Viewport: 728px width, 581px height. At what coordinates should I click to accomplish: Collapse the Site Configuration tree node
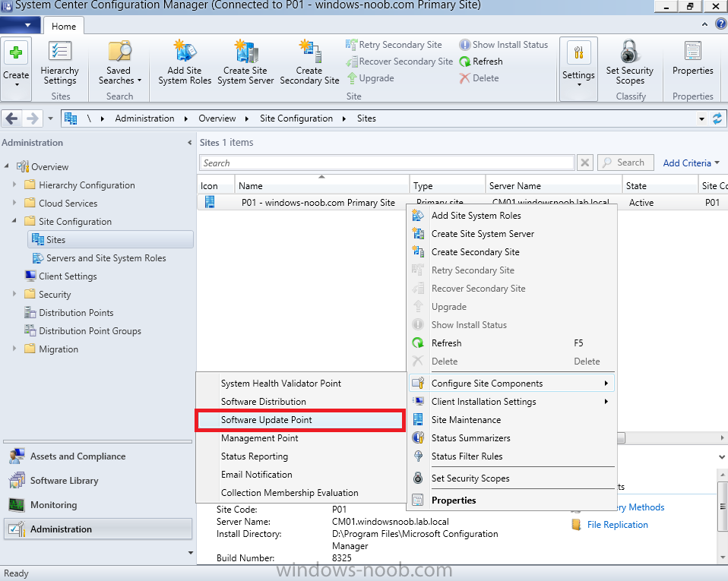point(14,221)
